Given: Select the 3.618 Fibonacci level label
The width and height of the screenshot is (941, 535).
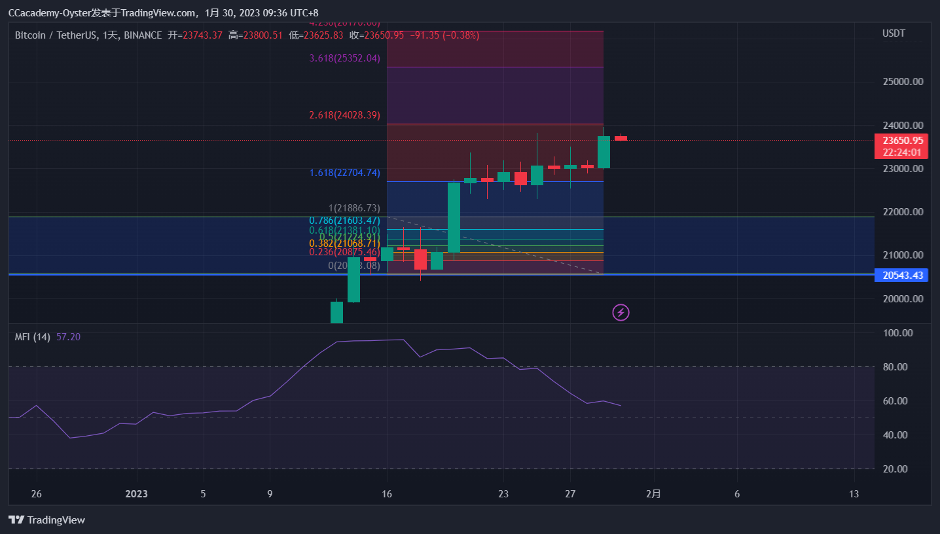Looking at the screenshot, I should [344, 59].
